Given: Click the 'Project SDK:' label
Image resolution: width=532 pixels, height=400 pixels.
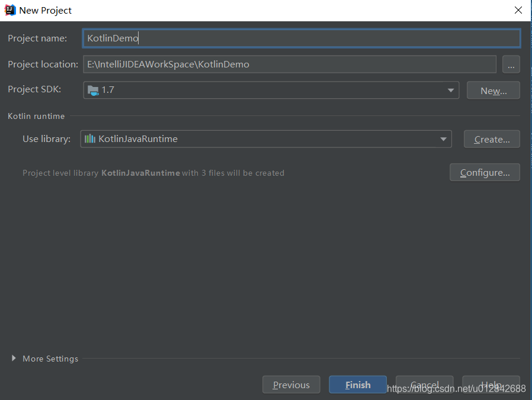Looking at the screenshot, I should pos(34,89).
